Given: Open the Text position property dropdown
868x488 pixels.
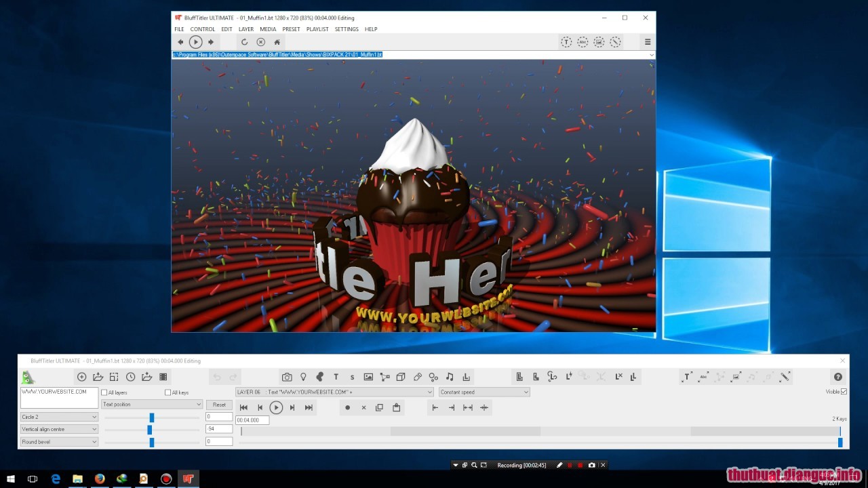Looking at the screenshot, I should (x=152, y=404).
